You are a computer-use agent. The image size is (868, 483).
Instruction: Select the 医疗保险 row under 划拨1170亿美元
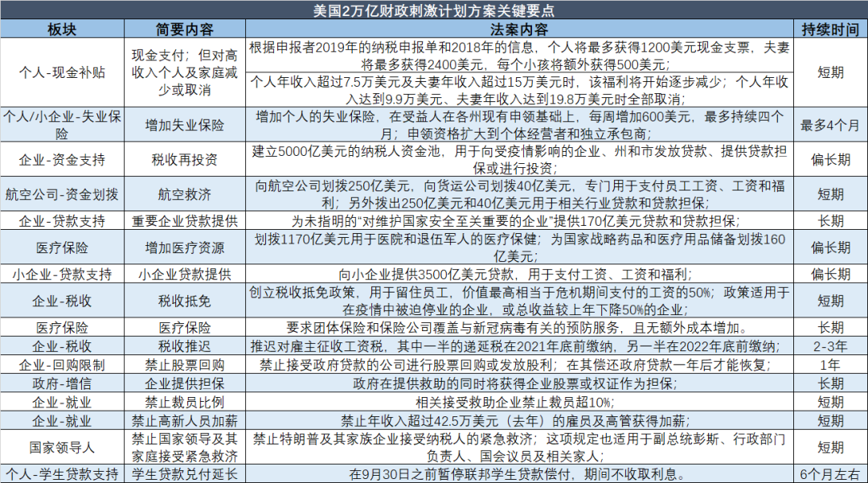point(62,247)
